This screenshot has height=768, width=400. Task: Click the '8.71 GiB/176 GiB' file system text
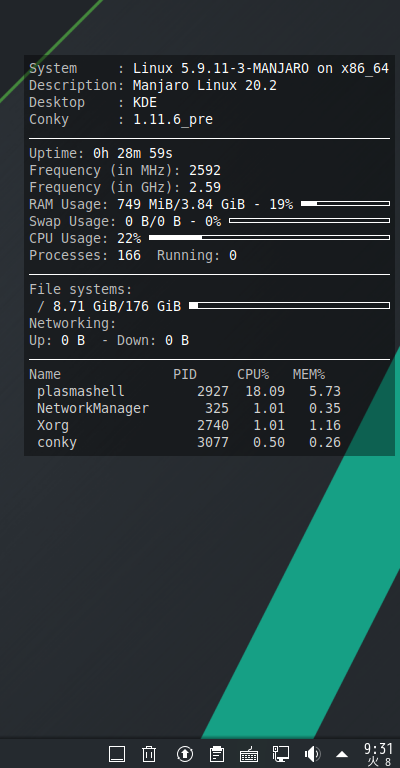click(x=117, y=307)
